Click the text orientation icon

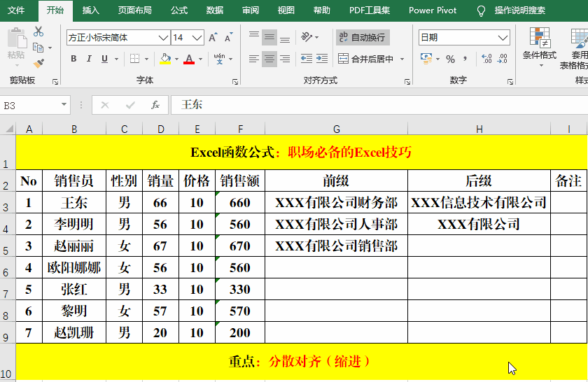click(307, 37)
